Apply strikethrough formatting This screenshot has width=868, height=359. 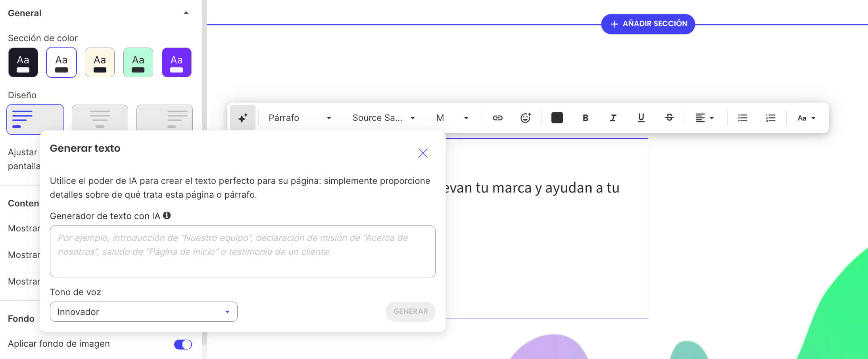669,117
